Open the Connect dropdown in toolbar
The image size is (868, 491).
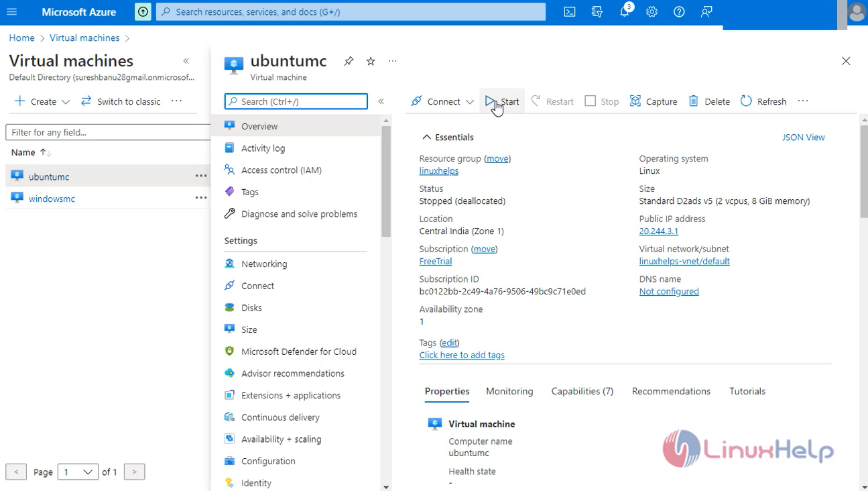[442, 101]
